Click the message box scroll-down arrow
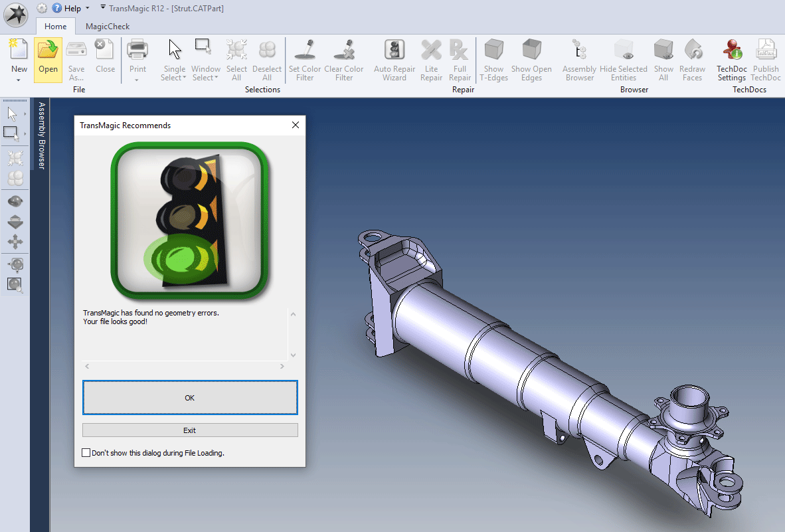 tap(294, 355)
